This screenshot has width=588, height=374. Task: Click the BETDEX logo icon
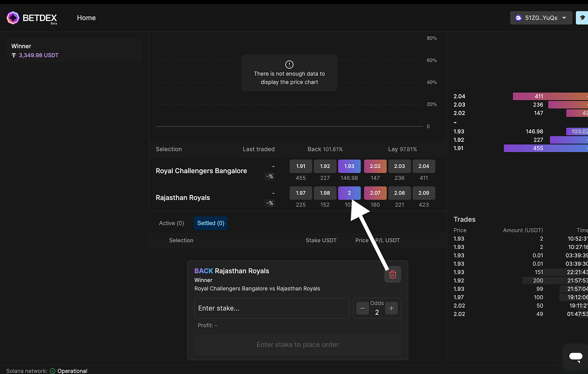(x=13, y=18)
